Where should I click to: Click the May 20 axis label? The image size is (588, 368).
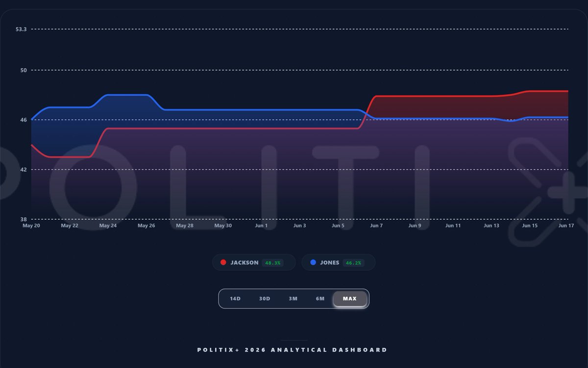point(31,226)
